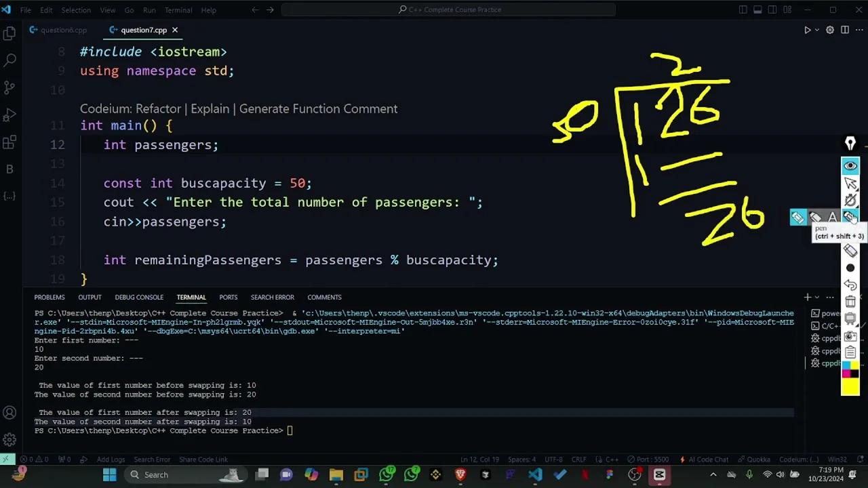
Task: Open the Extensions view in activity bar
Action: [x=9, y=142]
